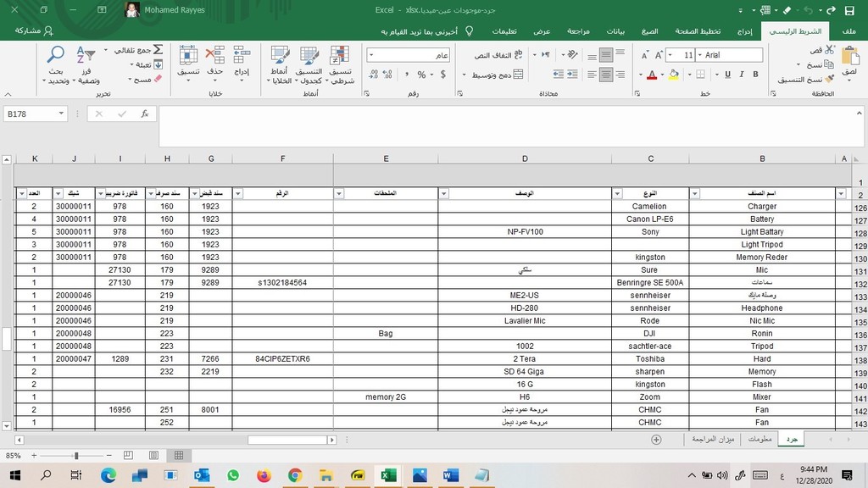The width and height of the screenshot is (868, 488).
Task: Click the text orientation icon
Action: (x=572, y=54)
